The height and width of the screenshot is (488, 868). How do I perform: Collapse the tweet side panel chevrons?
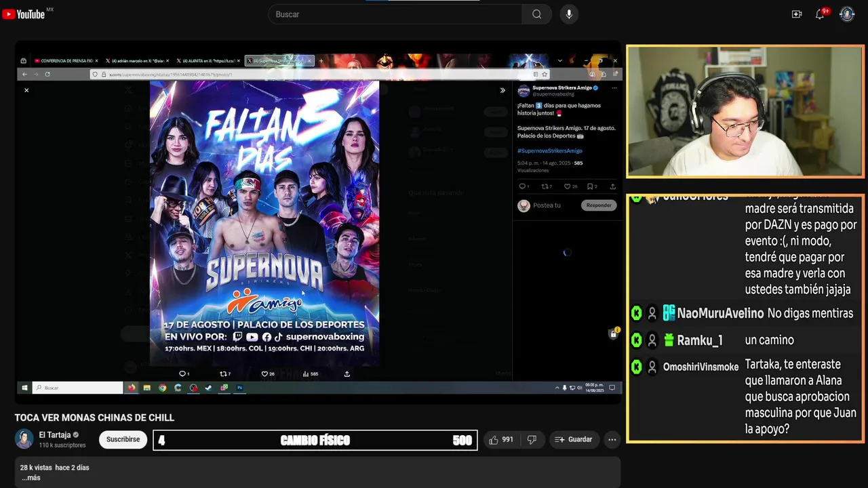coord(502,90)
